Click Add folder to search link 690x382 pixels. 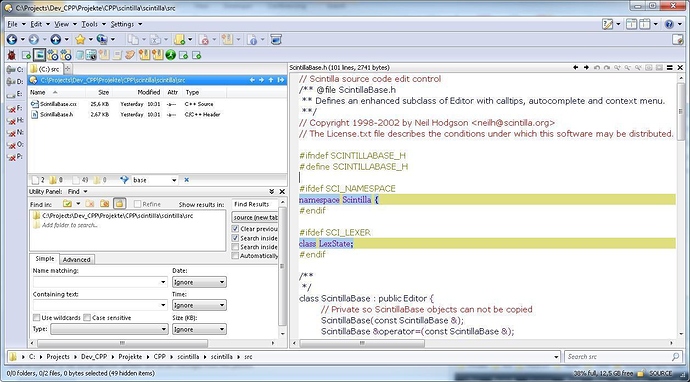(x=70, y=225)
